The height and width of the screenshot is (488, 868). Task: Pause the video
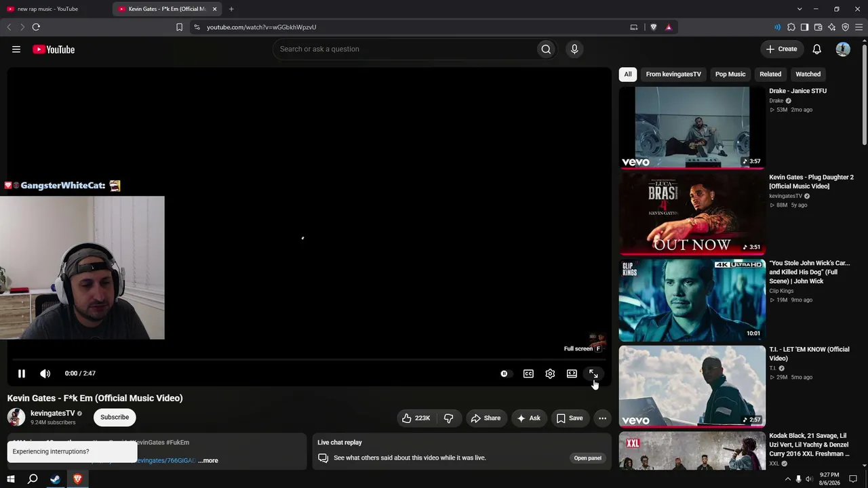click(x=22, y=373)
